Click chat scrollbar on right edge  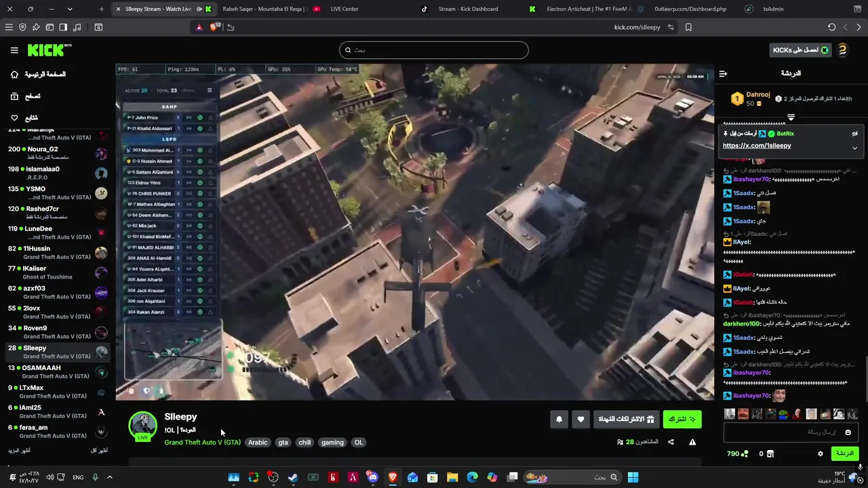coord(865,380)
